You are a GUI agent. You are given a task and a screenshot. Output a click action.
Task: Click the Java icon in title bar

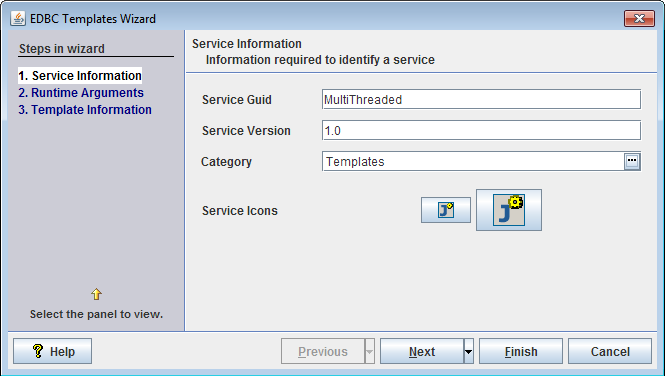pyautogui.click(x=18, y=19)
